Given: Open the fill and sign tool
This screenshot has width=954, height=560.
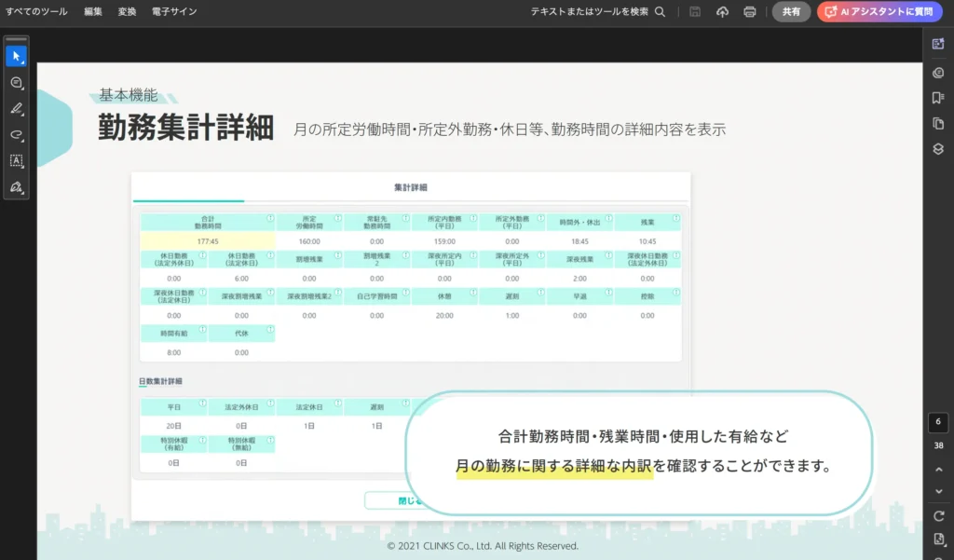Looking at the screenshot, I should click(x=16, y=187).
